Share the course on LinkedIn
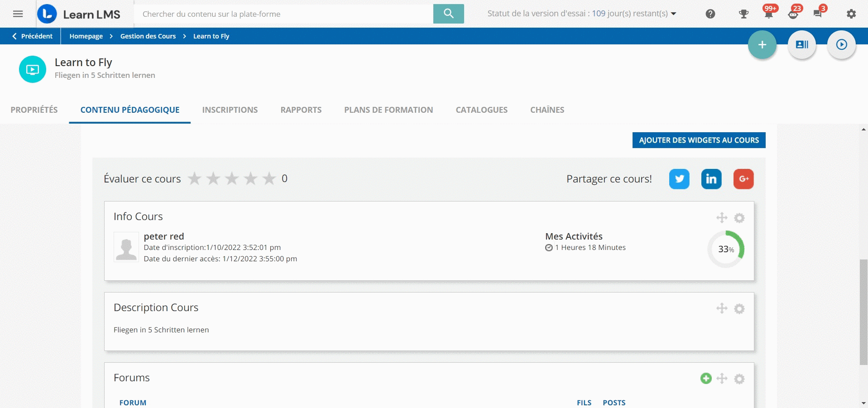The width and height of the screenshot is (868, 408). coord(711,179)
